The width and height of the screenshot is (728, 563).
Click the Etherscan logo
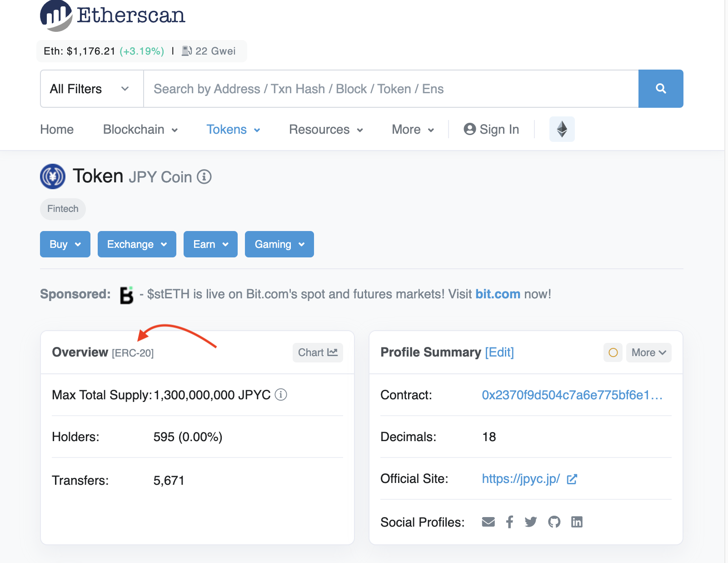point(113,15)
